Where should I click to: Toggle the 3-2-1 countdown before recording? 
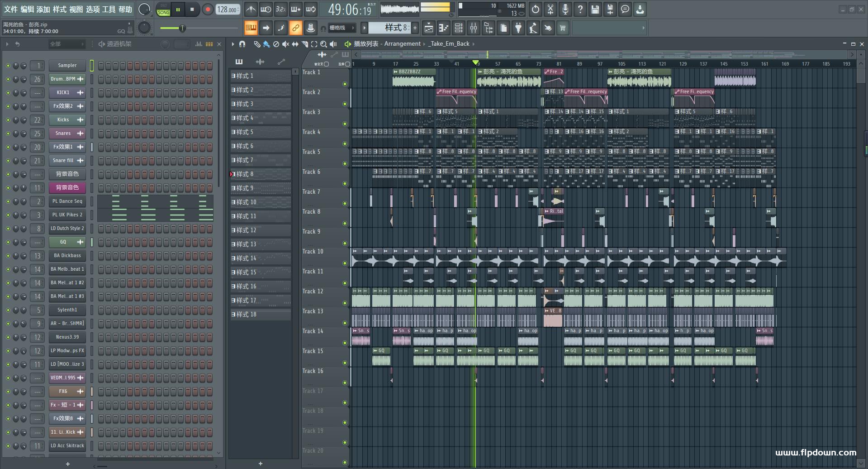click(x=280, y=9)
